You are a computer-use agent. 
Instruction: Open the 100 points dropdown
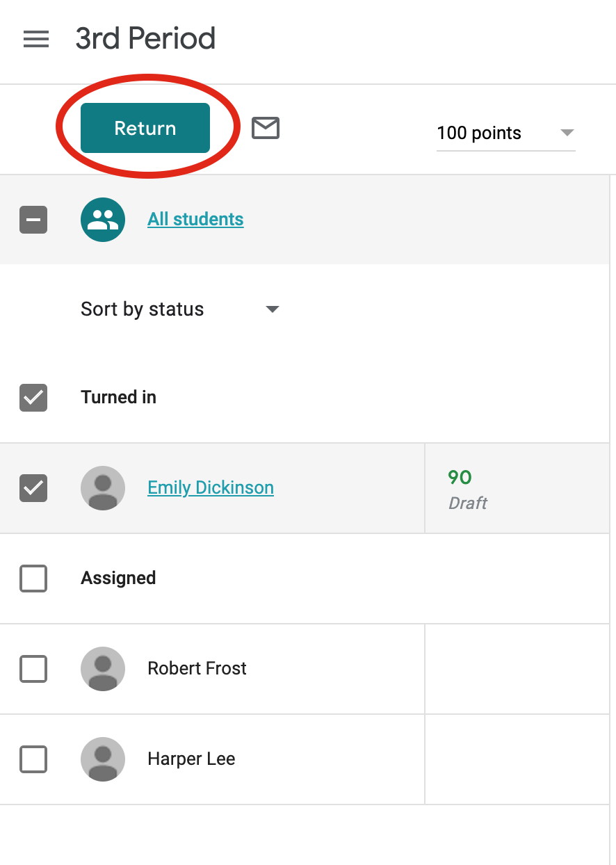[x=505, y=133]
